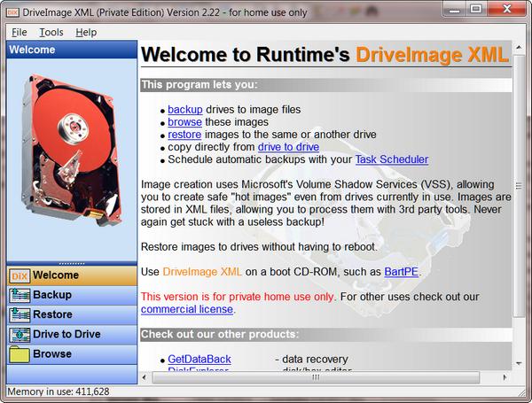532x403 pixels.
Task: Click the vertical scrollbar thumb
Action: (519, 186)
